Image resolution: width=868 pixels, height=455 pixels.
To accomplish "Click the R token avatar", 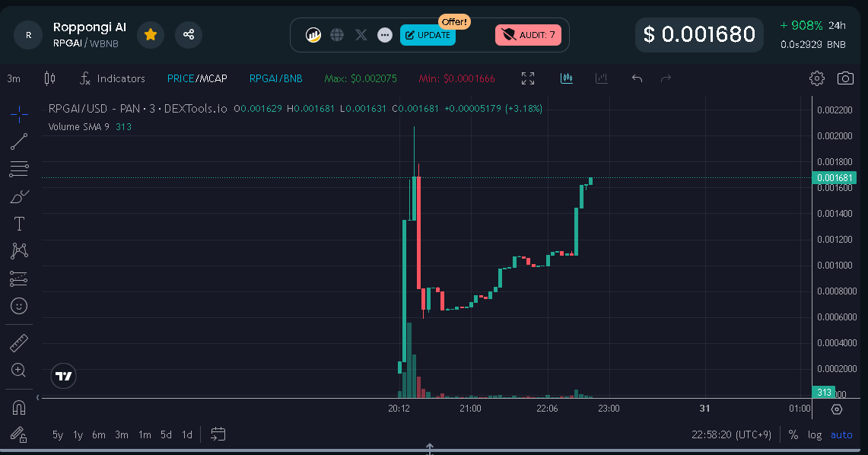I will click(28, 35).
